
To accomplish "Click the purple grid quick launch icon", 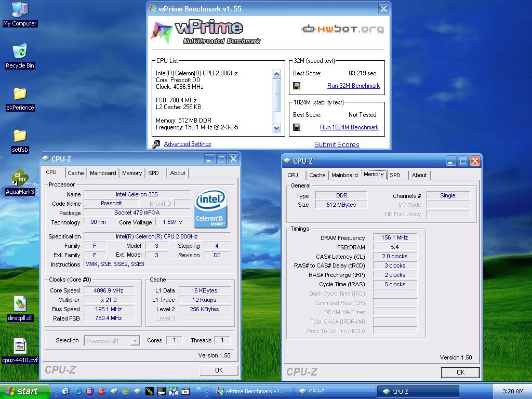I will [x=89, y=391].
